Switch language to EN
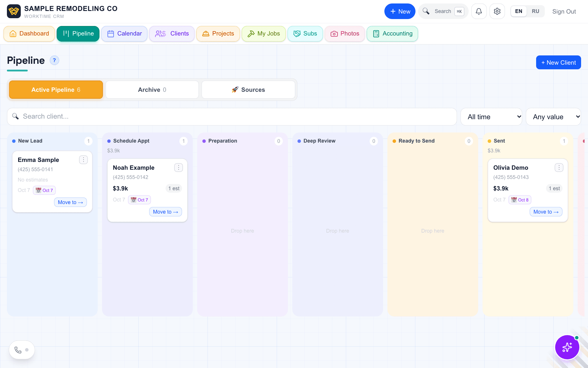Screen dimensions: 588x368 tap(519, 11)
